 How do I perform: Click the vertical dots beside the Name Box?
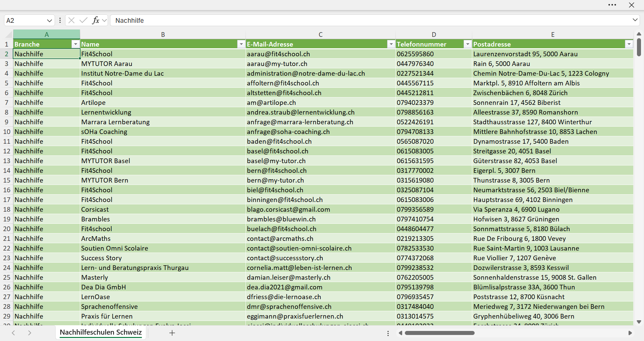(x=60, y=20)
